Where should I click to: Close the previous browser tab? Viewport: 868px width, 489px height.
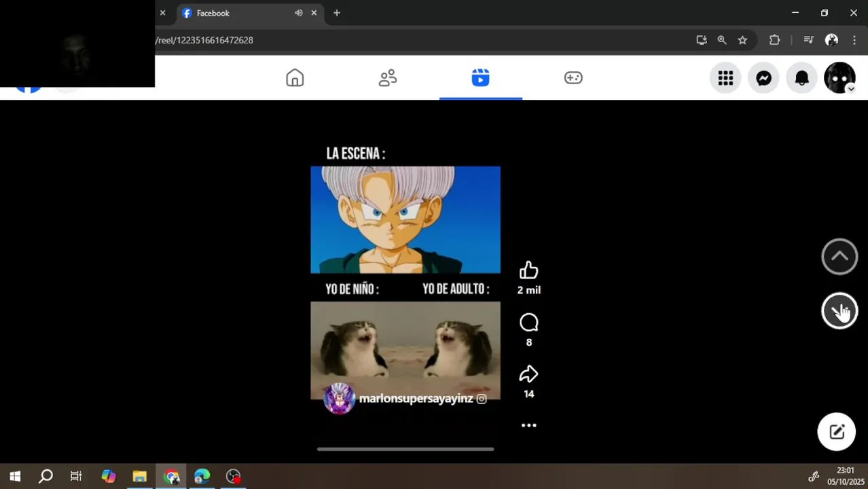(162, 13)
